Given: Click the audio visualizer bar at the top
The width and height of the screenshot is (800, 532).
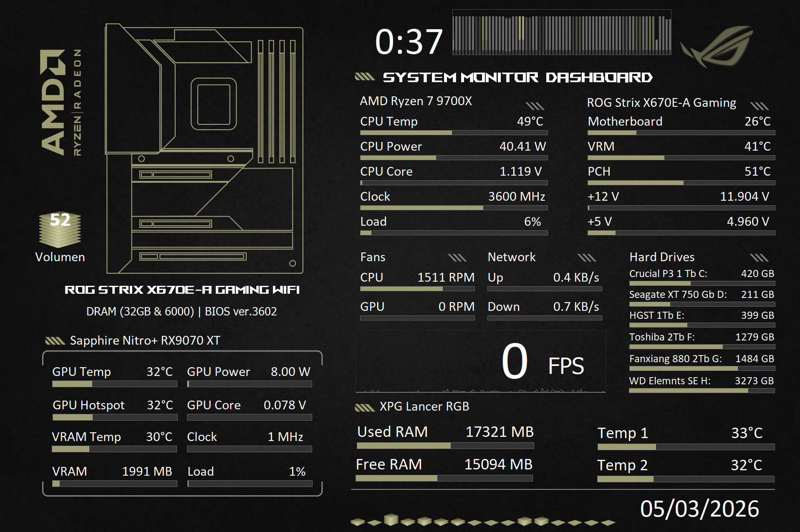Looking at the screenshot, I should point(562,33).
